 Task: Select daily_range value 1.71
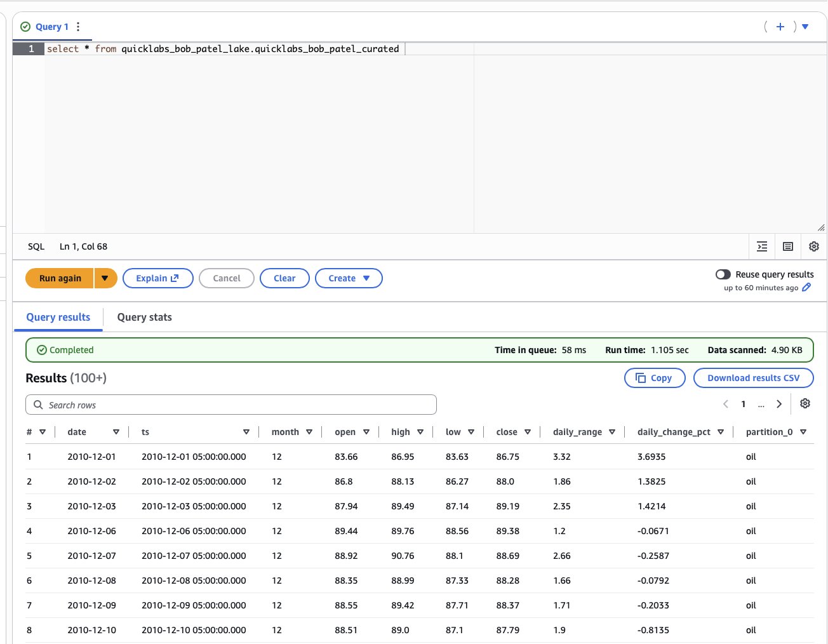point(562,605)
